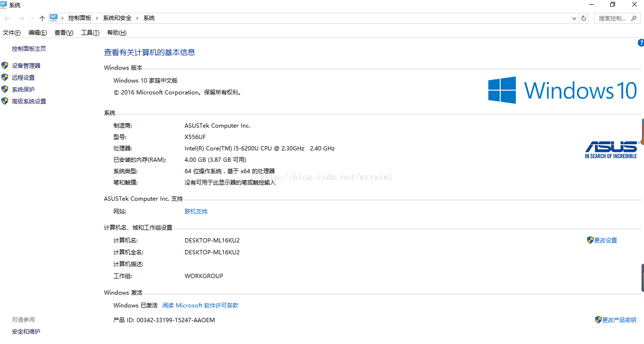
Task: Click the computer icon in address bar
Action: (54, 18)
